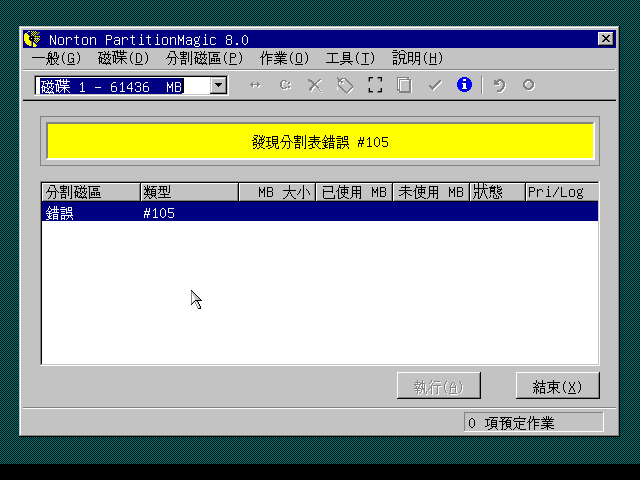The width and height of the screenshot is (640, 480).
Task: Click the check partition checkmark icon
Action: [435, 85]
